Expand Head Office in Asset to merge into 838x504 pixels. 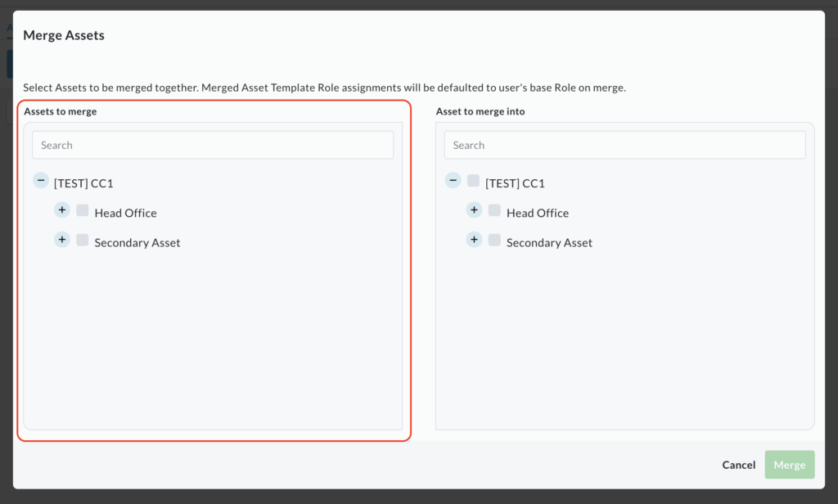pos(474,210)
